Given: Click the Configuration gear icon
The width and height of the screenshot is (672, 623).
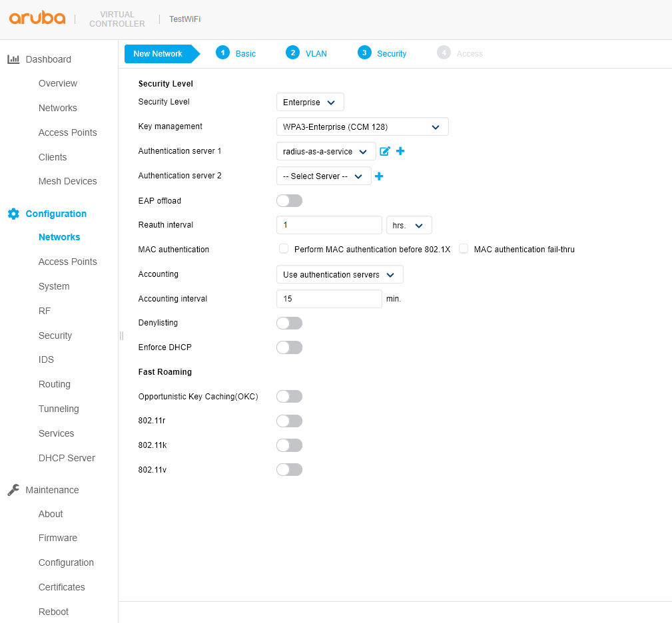Looking at the screenshot, I should (x=13, y=214).
